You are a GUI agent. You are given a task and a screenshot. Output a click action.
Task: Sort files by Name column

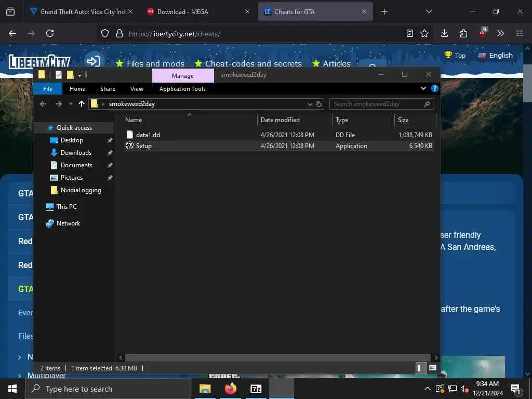point(189,120)
